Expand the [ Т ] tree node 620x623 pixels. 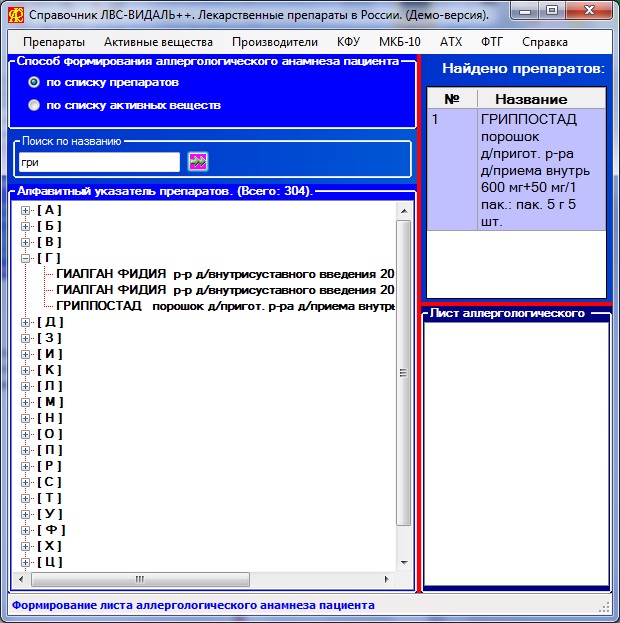click(25, 498)
